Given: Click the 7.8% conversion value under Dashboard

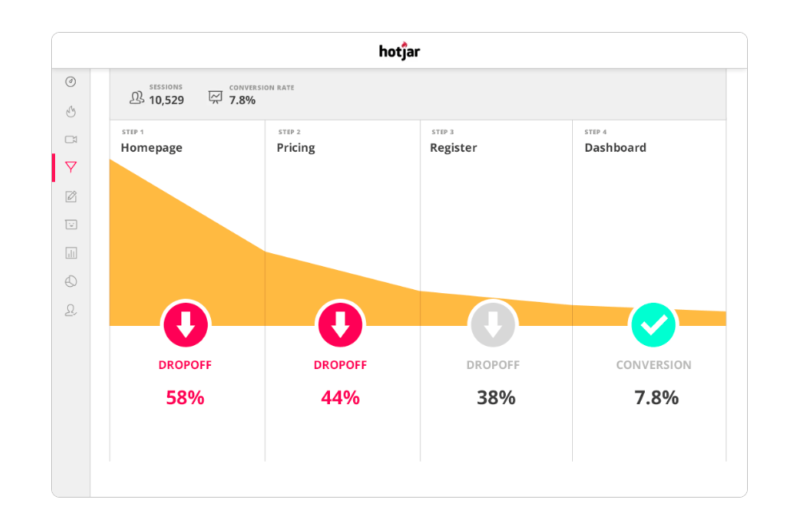Looking at the screenshot, I should pos(656,398).
